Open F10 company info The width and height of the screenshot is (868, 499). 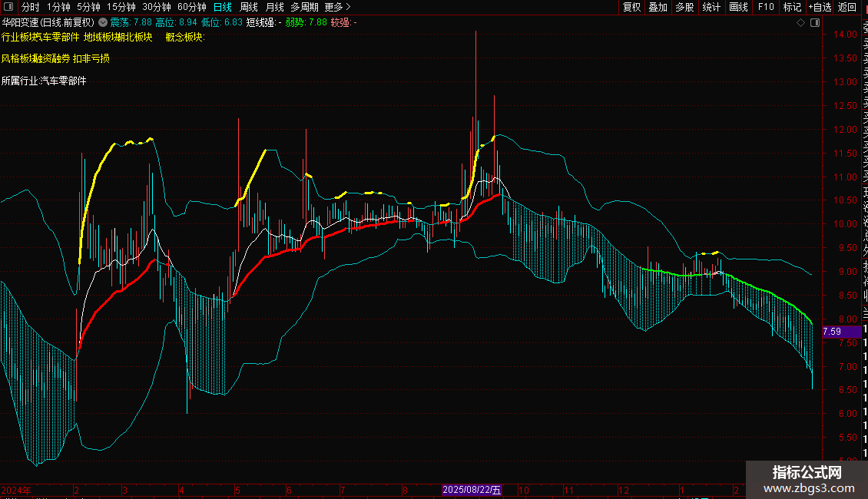766,7
